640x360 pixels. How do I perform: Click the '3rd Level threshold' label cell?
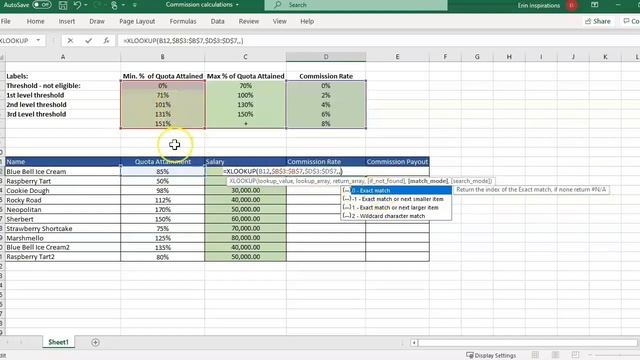[63, 114]
